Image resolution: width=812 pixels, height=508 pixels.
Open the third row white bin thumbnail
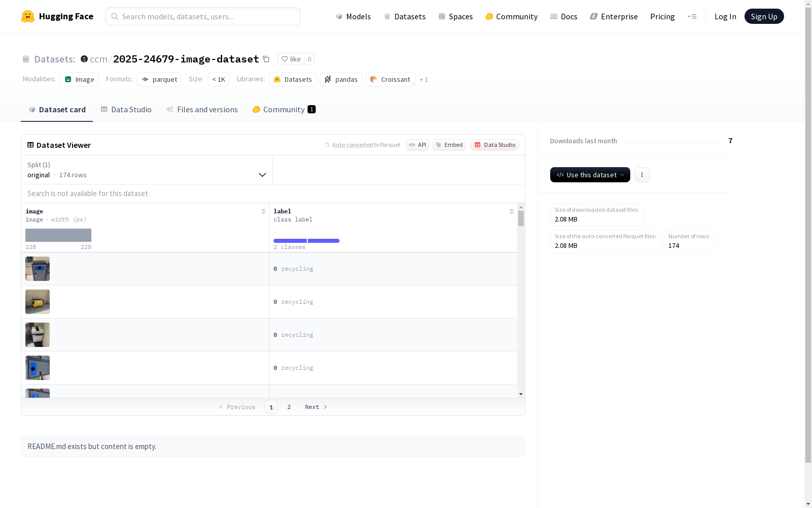coord(38,335)
